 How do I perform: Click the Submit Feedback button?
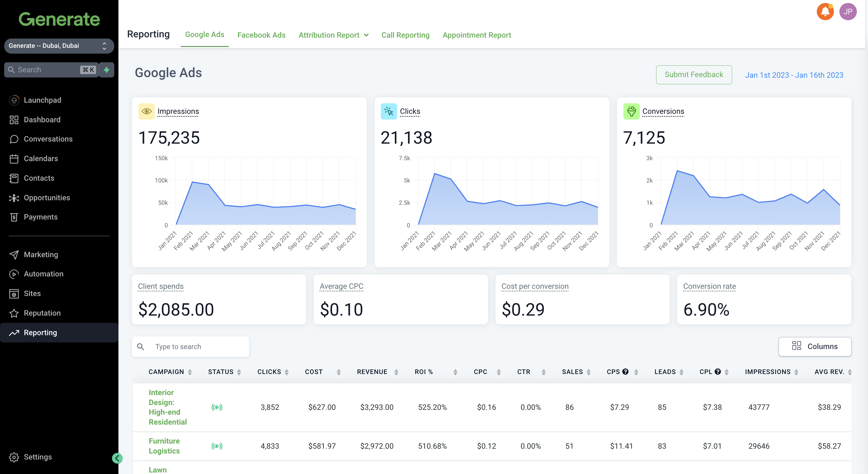pyautogui.click(x=693, y=75)
